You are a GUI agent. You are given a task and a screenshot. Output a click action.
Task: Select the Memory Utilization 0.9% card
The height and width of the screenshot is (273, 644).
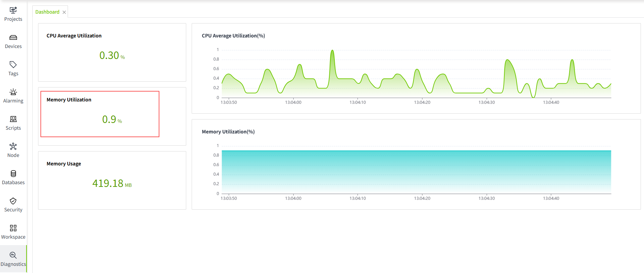coord(100,114)
